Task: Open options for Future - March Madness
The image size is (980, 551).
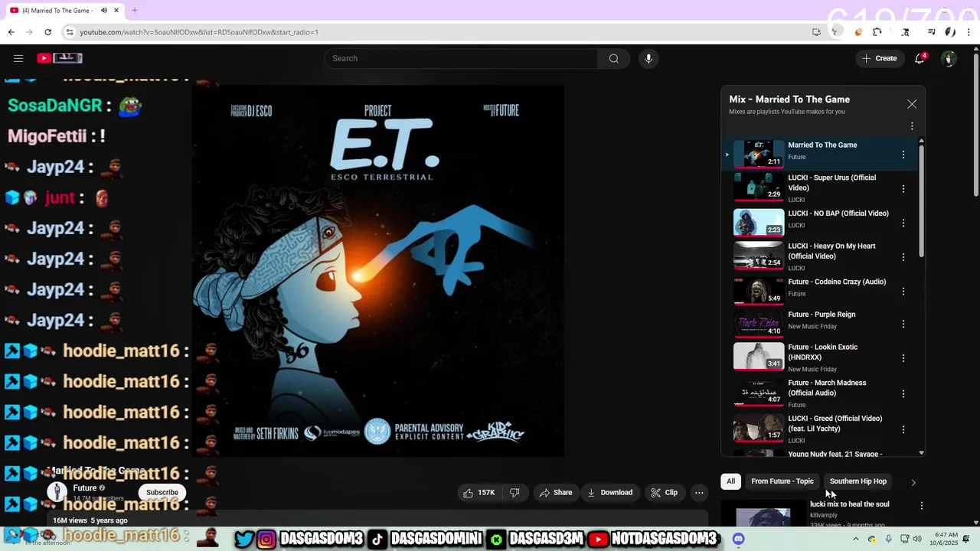Action: click(x=903, y=394)
